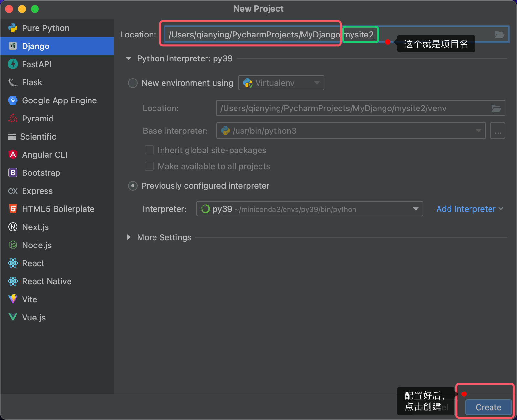Screen dimensions: 517x420
Task: Select Scientific project type
Action: click(x=57, y=136)
